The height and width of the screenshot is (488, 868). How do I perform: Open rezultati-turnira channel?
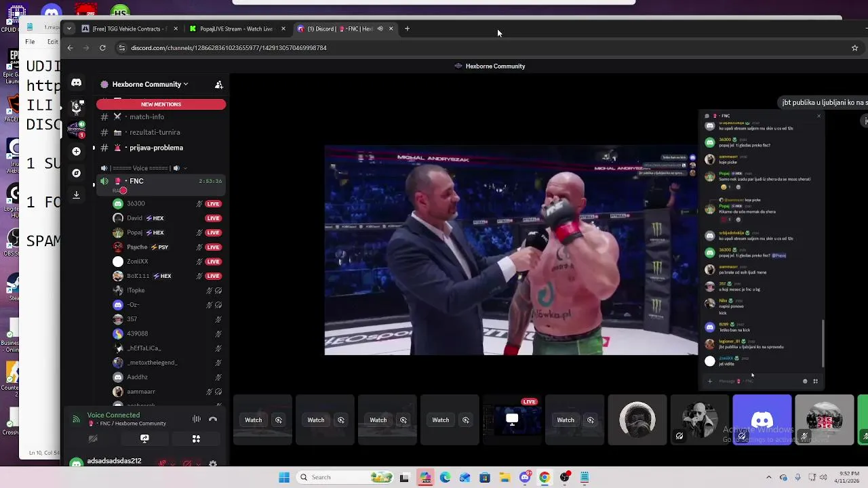pyautogui.click(x=161, y=132)
